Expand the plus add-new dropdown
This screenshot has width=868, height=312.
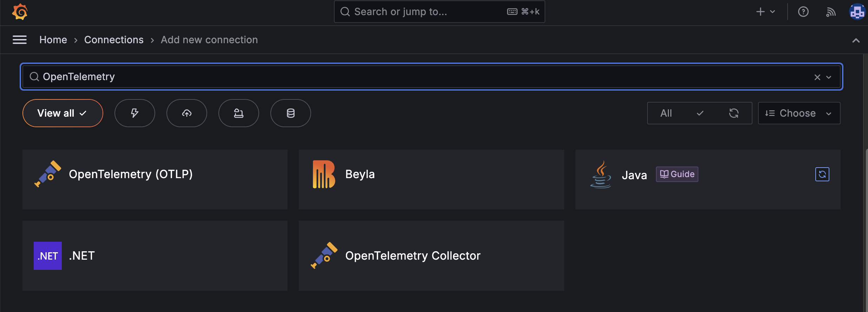[765, 12]
